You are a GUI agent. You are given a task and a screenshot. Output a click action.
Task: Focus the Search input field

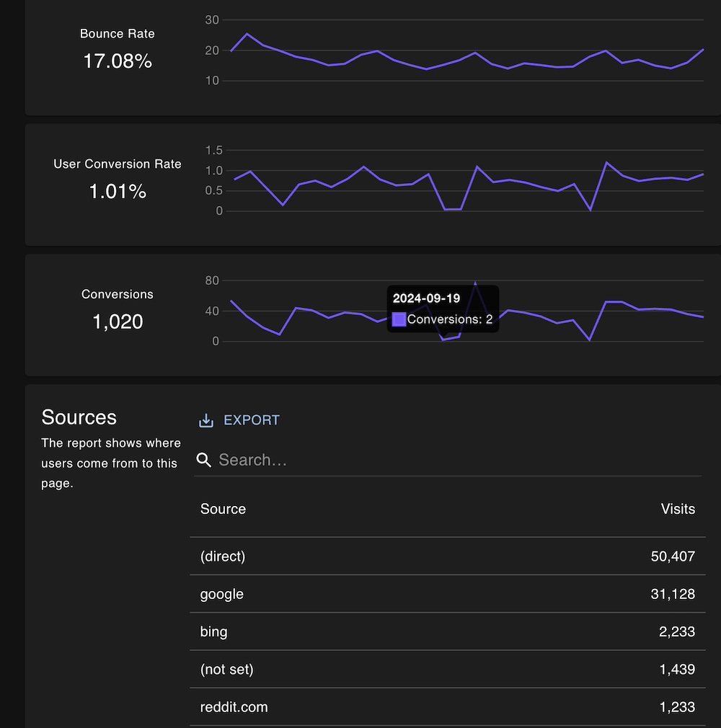tap(454, 460)
